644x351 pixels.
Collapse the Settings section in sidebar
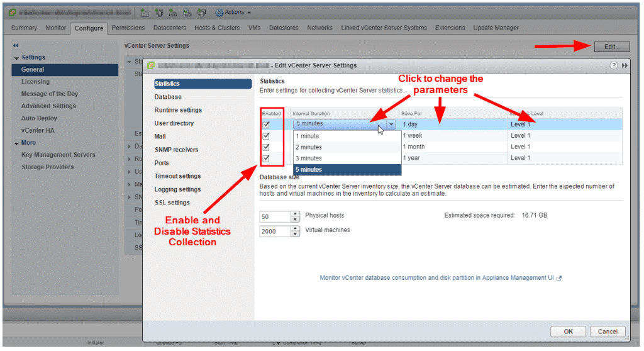coord(16,58)
